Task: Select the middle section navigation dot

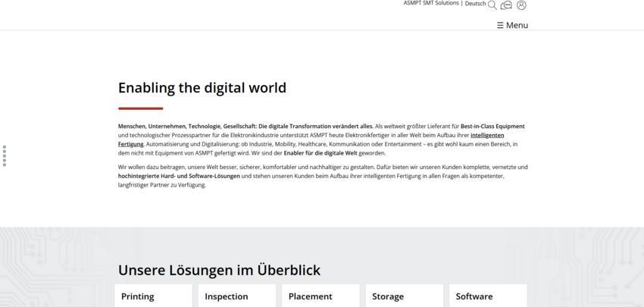Action: (x=5, y=155)
